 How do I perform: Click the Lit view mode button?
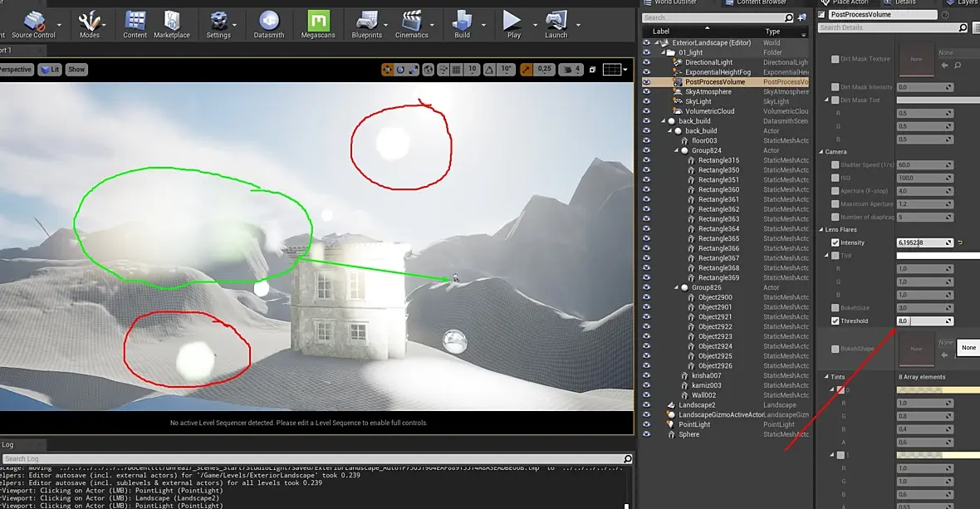[50, 69]
